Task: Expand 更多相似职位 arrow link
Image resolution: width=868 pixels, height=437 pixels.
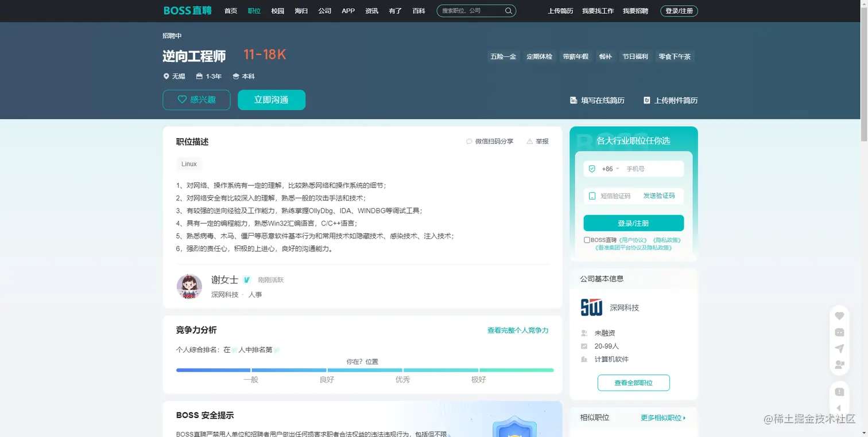Action: pos(663,418)
